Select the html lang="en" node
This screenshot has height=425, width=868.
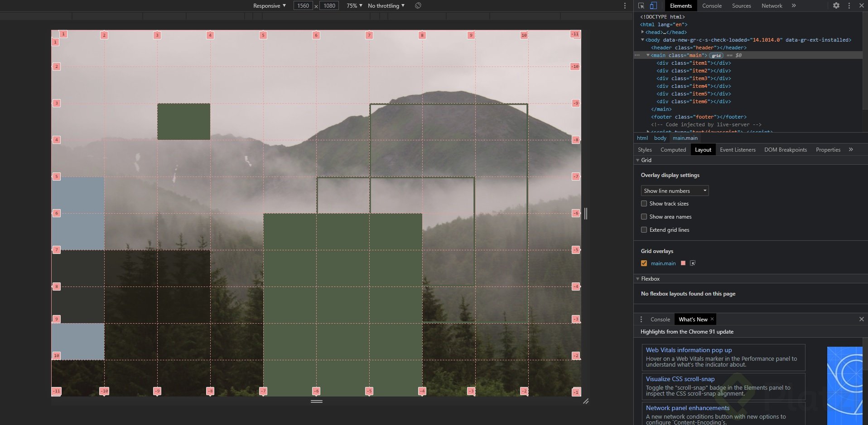coord(664,24)
